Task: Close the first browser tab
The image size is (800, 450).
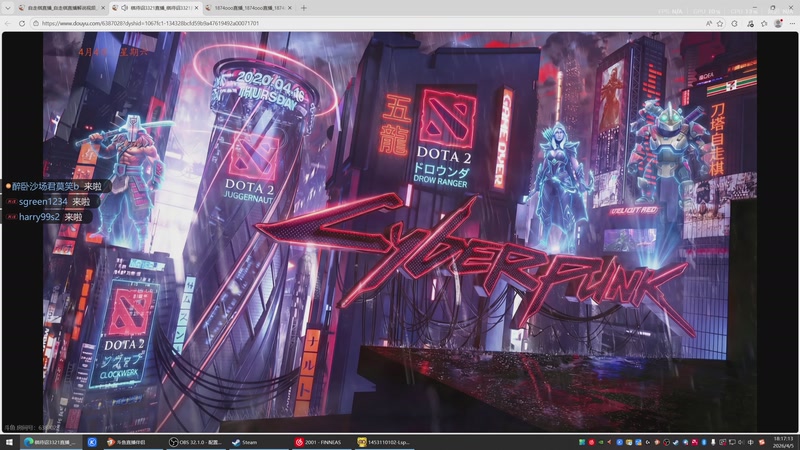Action: click(x=103, y=8)
